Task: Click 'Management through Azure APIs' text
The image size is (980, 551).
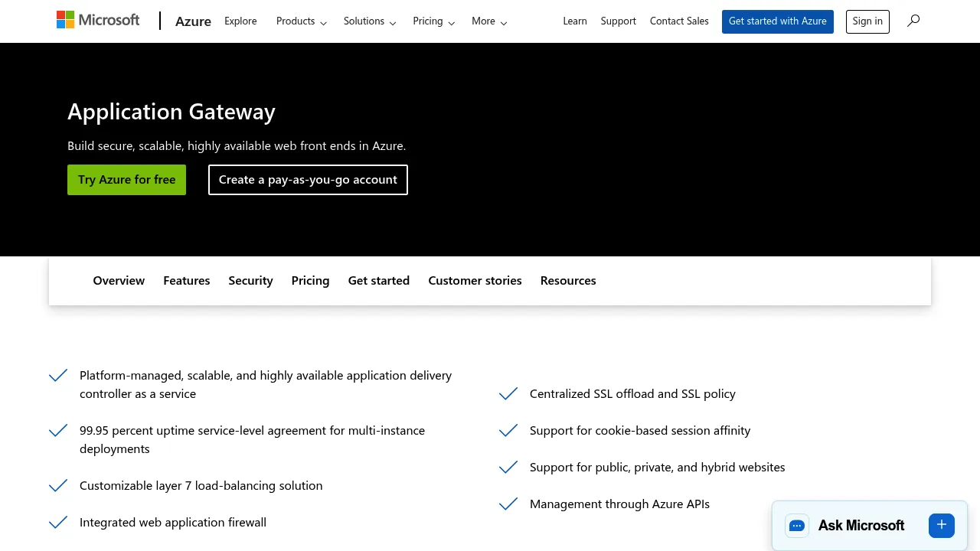Action: click(x=620, y=504)
